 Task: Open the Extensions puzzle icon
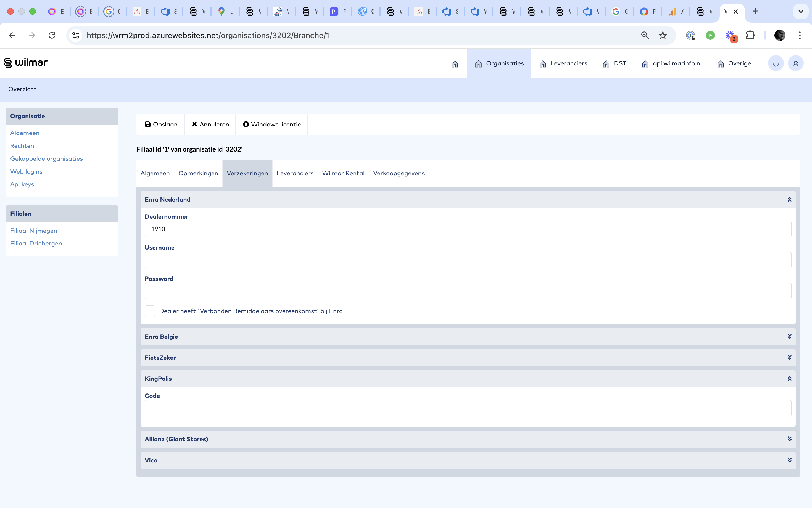(750, 35)
